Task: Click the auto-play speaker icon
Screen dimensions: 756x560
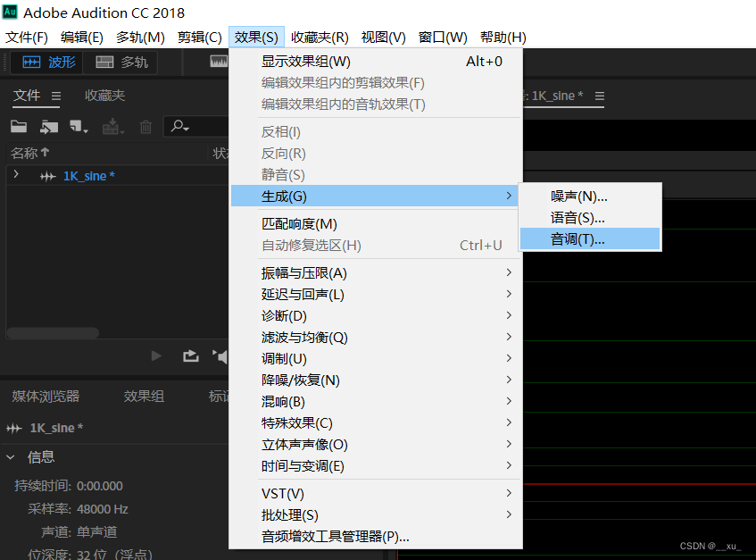Action: pyautogui.click(x=220, y=356)
